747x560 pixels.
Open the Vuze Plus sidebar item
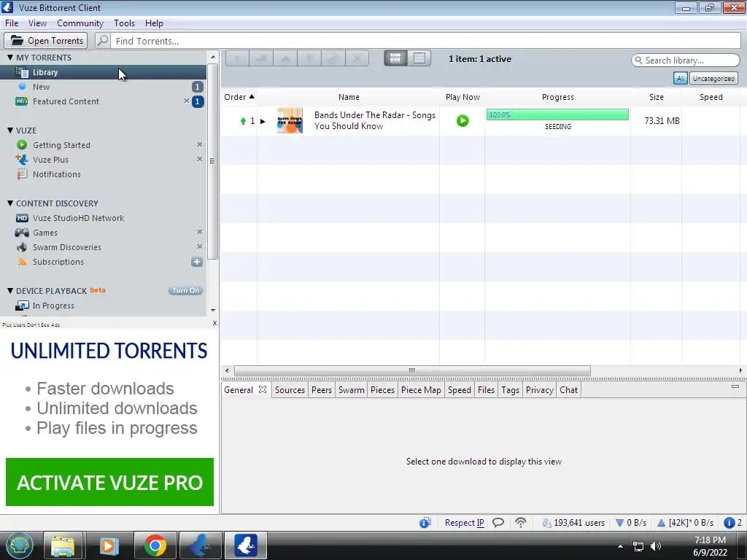pyautogui.click(x=50, y=160)
